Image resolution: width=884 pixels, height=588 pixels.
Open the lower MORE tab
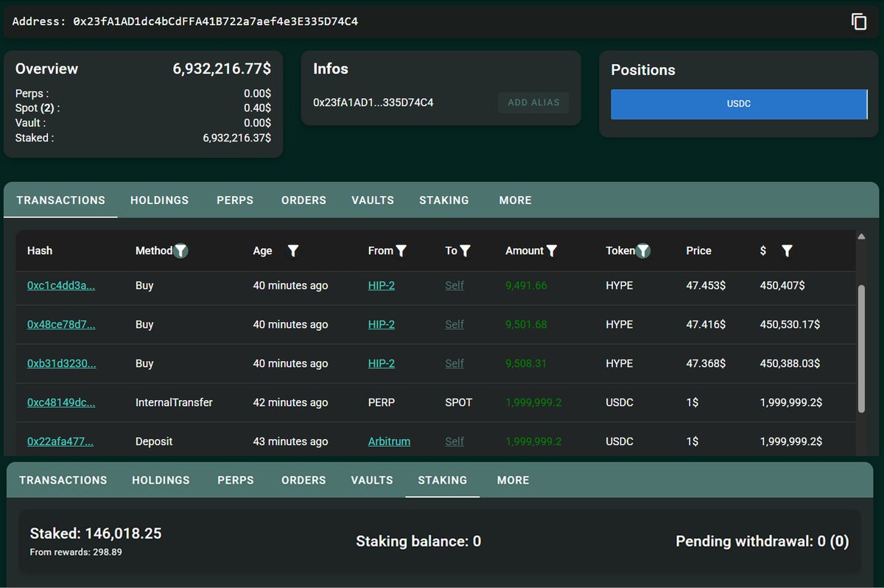[513, 480]
